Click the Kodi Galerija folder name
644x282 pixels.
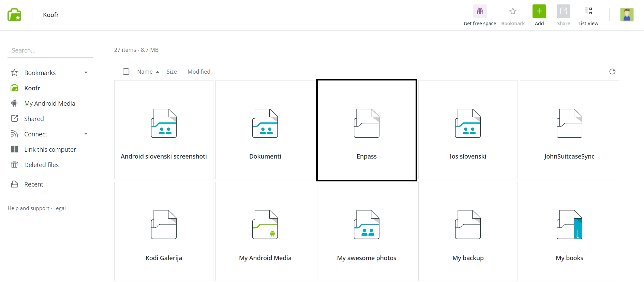point(164,258)
